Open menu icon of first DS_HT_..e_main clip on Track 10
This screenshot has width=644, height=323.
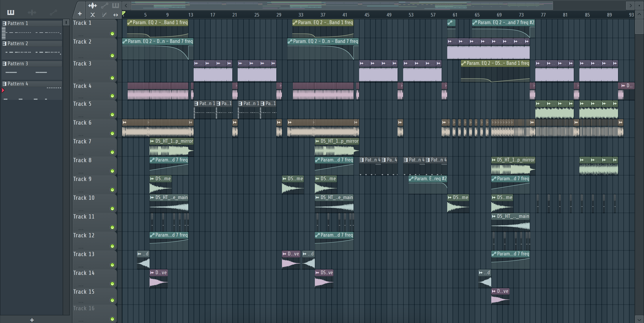point(152,198)
